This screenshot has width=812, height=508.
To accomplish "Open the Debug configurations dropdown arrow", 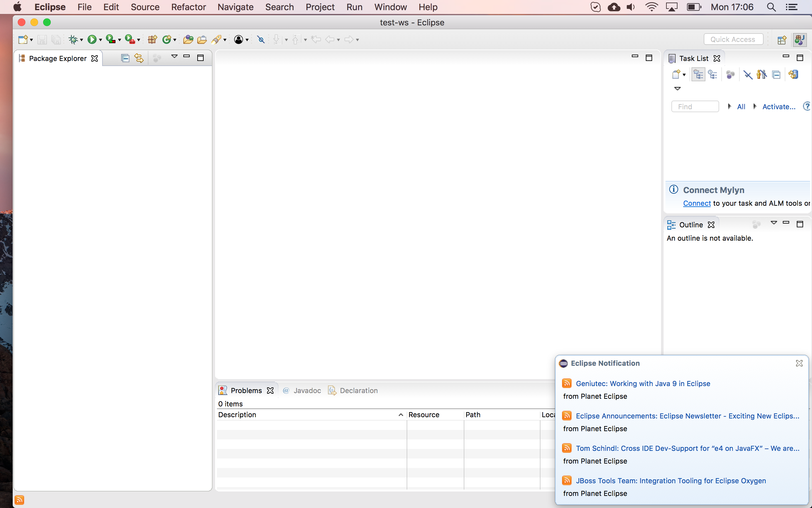I will (x=81, y=40).
